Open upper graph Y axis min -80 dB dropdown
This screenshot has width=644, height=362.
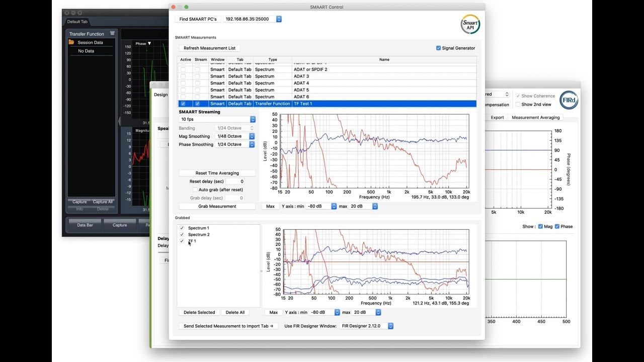(x=322, y=206)
